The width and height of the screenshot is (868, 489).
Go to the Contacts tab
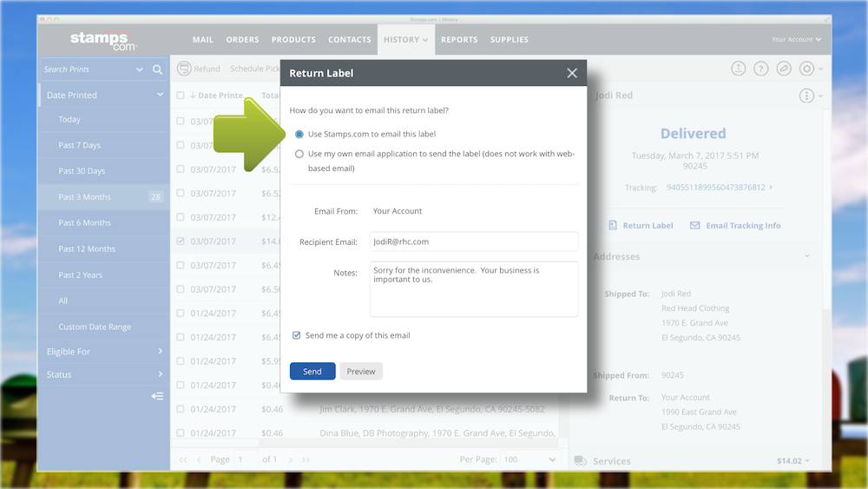pyautogui.click(x=349, y=40)
